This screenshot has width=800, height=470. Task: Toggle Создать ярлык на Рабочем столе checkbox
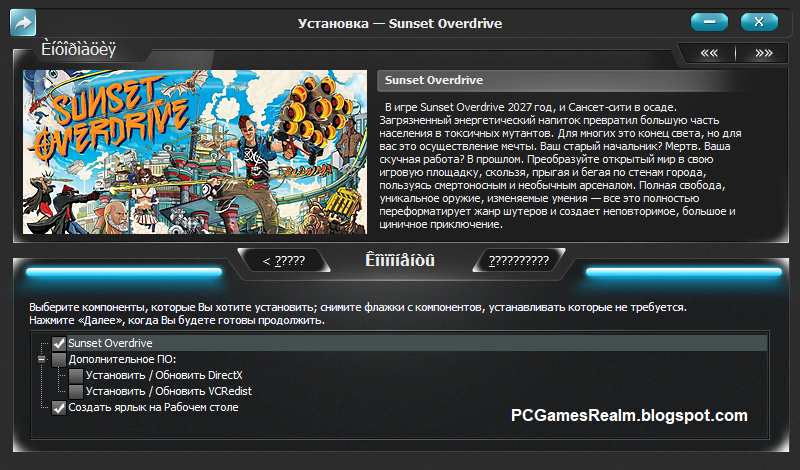tap(59, 407)
